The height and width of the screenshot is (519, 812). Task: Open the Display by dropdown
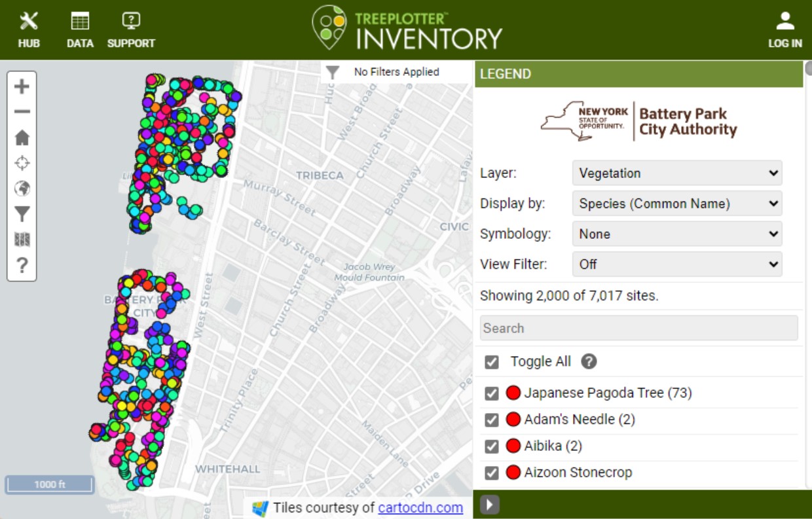[x=677, y=204]
